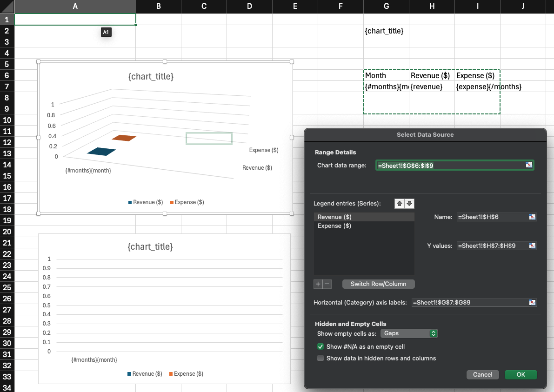Add a new series using the plus icon
The height and width of the screenshot is (392, 554).
pos(317,284)
